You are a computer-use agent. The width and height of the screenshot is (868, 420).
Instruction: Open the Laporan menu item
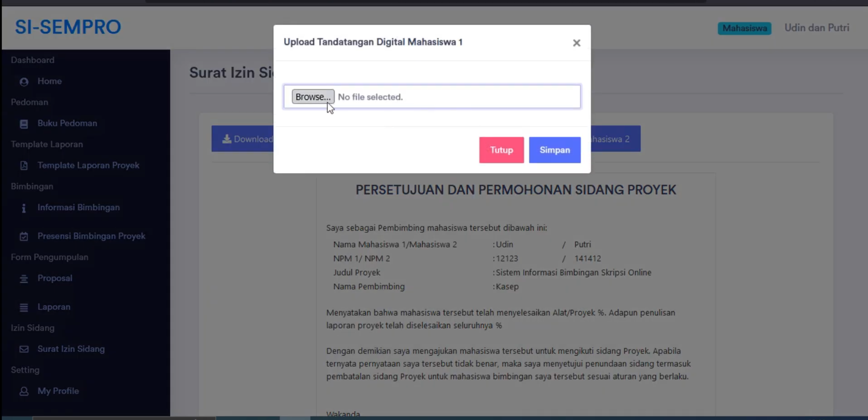[x=54, y=307]
